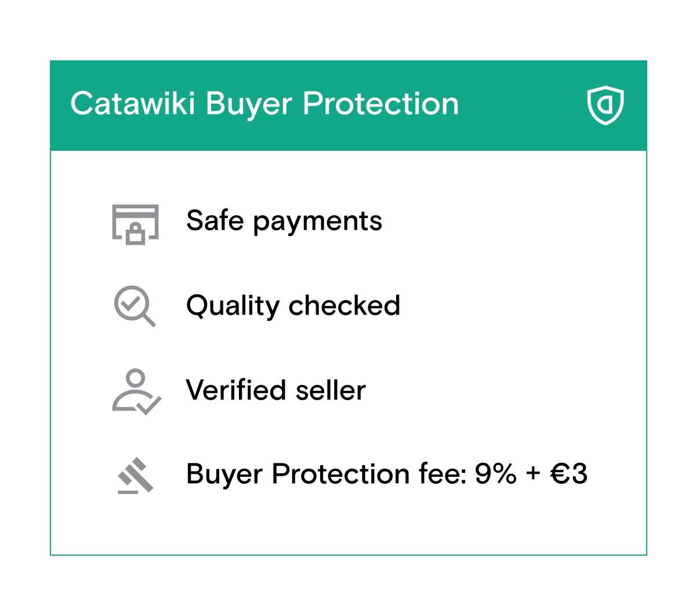Select the Catawiki Buyer Protection heading
Image resolution: width=696 pixels, height=616 pixels.
coord(264,104)
